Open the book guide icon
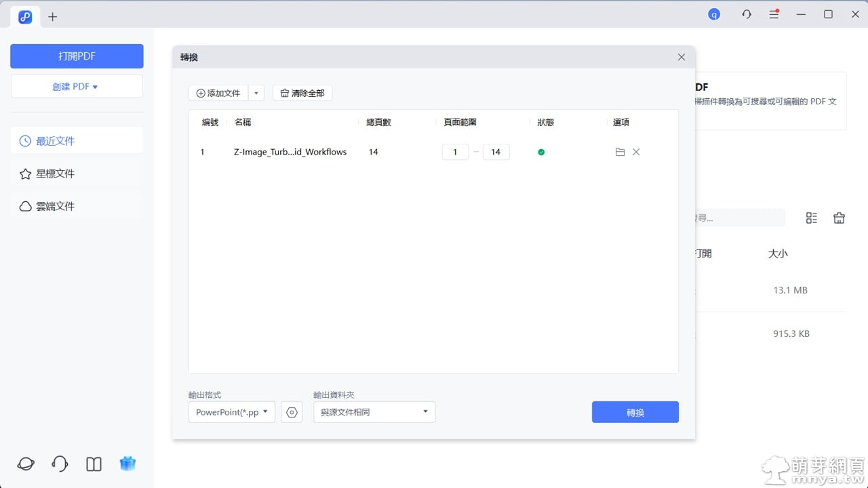 click(x=94, y=464)
